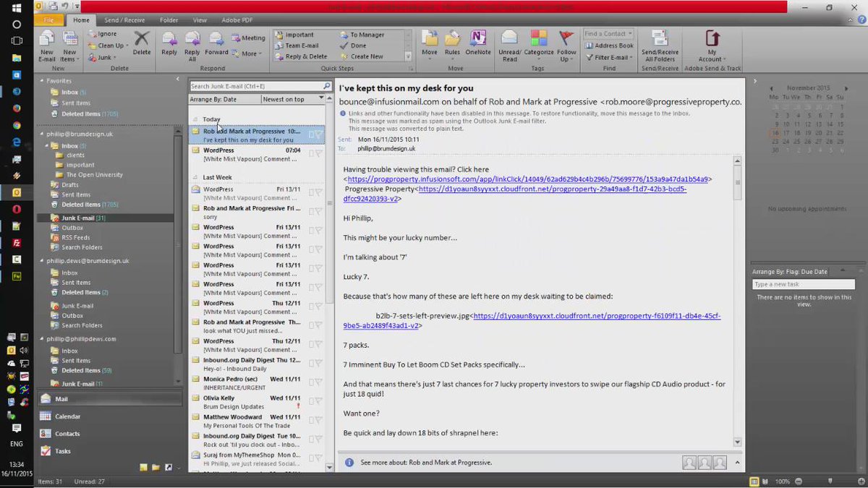Open the Rules menu

point(453,43)
